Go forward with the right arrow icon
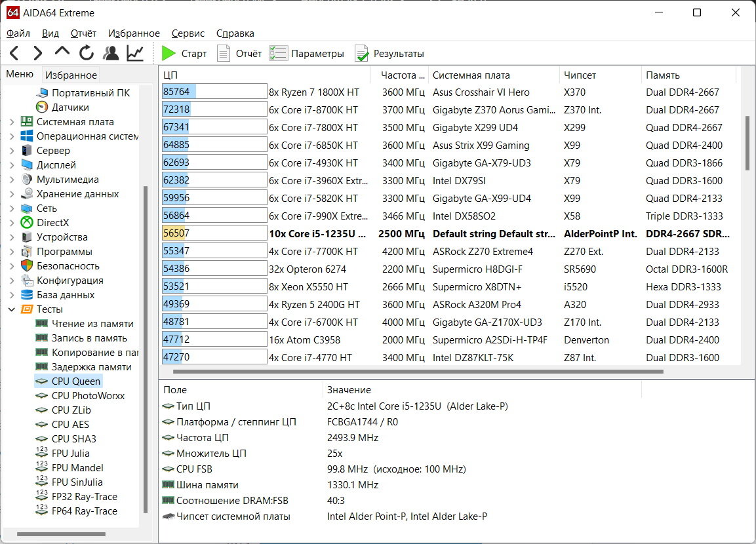The width and height of the screenshot is (756, 544). pos(37,53)
